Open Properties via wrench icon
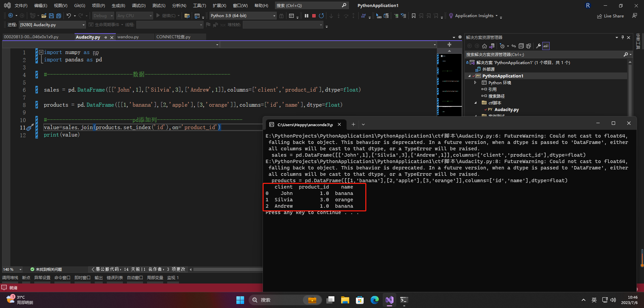Image resolution: width=644 pixels, height=308 pixels. [x=539, y=46]
